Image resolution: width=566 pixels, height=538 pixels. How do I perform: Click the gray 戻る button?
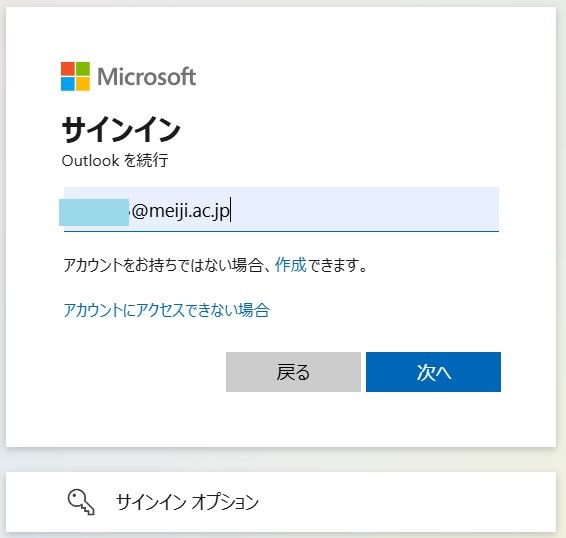pyautogui.click(x=293, y=372)
